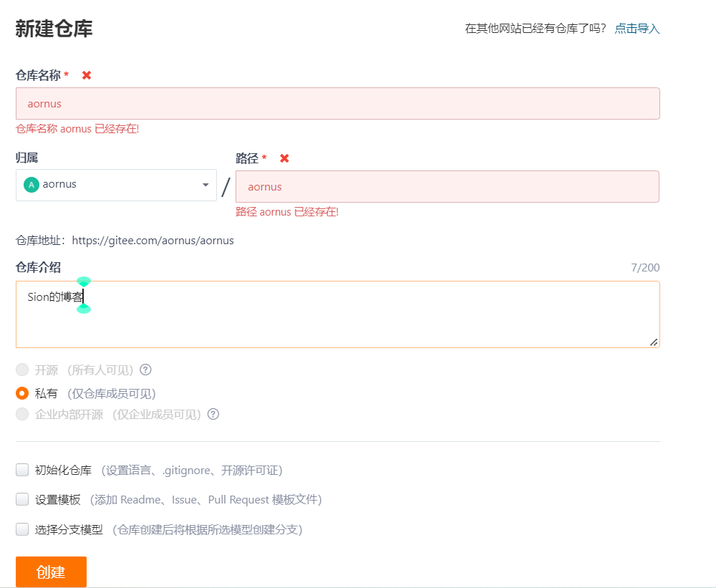
Task: Click the 仓库介绍 section label
Action: (x=37, y=266)
